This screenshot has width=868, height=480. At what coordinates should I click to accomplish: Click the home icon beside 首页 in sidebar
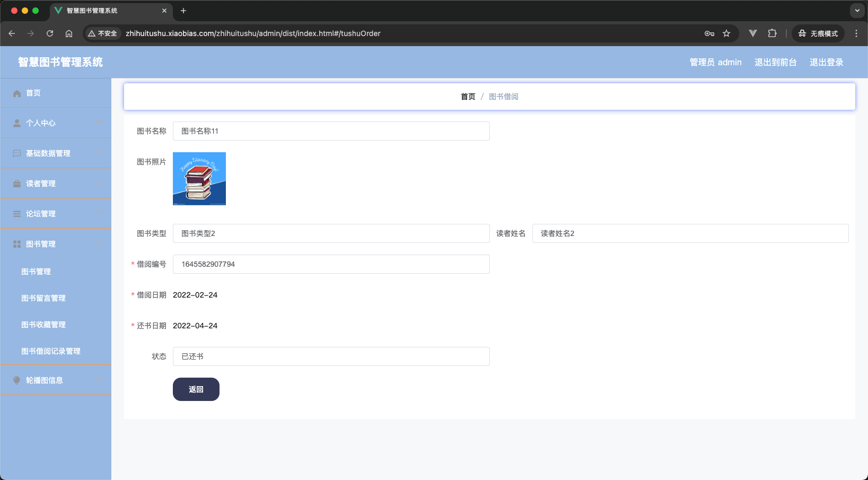point(17,93)
